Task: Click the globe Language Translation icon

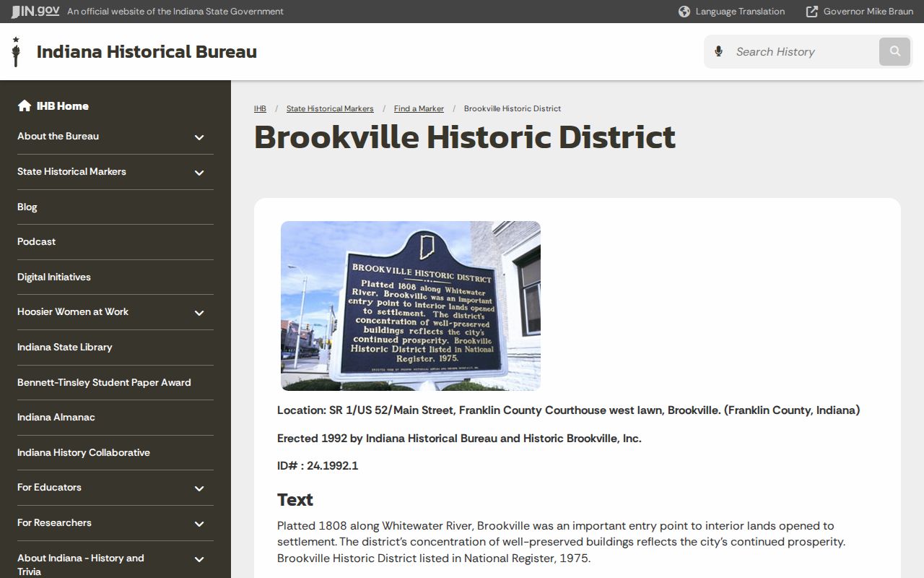Action: 684,12
